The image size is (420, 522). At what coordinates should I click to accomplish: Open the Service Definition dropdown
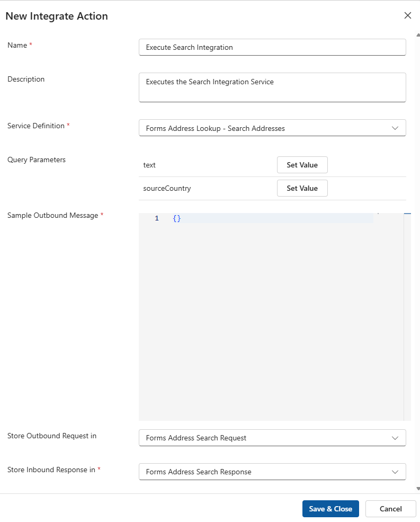(x=272, y=128)
